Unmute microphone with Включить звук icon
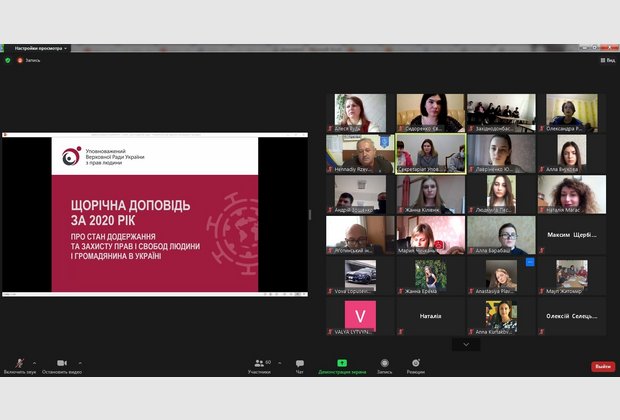The width and height of the screenshot is (620, 420). click(20, 363)
